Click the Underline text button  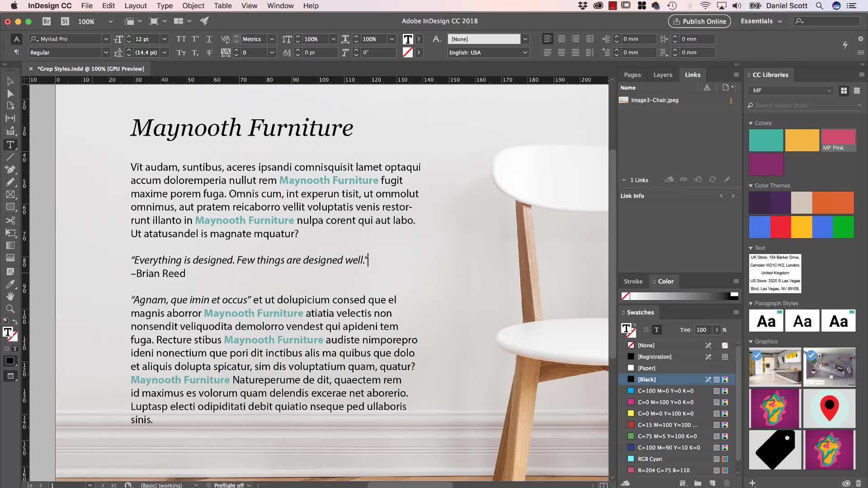[x=209, y=39]
